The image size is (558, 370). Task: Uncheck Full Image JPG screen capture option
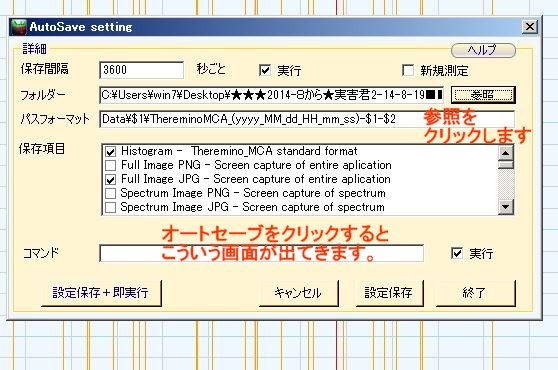(x=110, y=179)
